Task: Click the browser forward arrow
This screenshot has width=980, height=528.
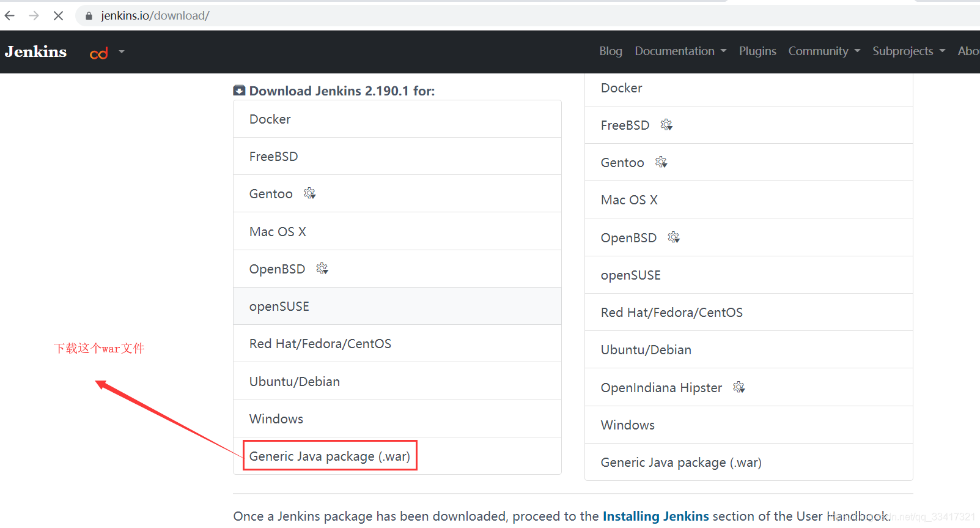Action: 34,15
